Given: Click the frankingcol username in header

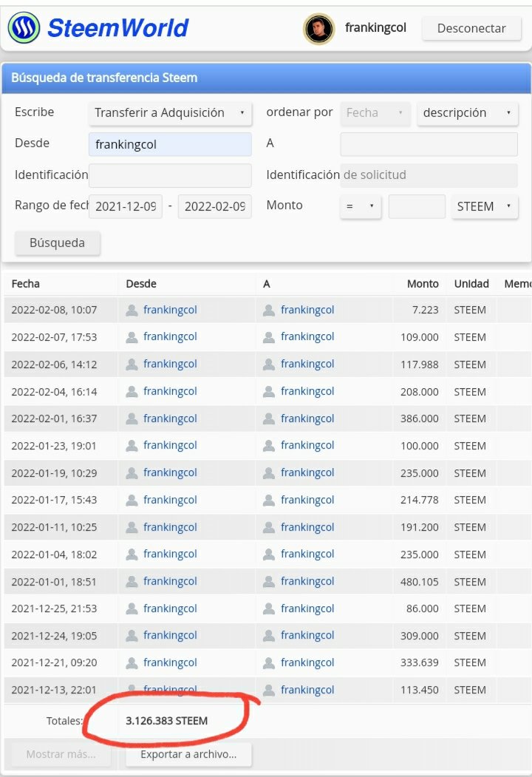Looking at the screenshot, I should (375, 28).
